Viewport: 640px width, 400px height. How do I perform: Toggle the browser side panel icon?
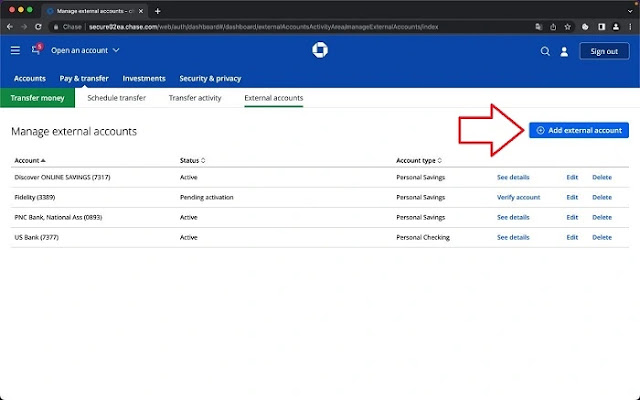[601, 27]
